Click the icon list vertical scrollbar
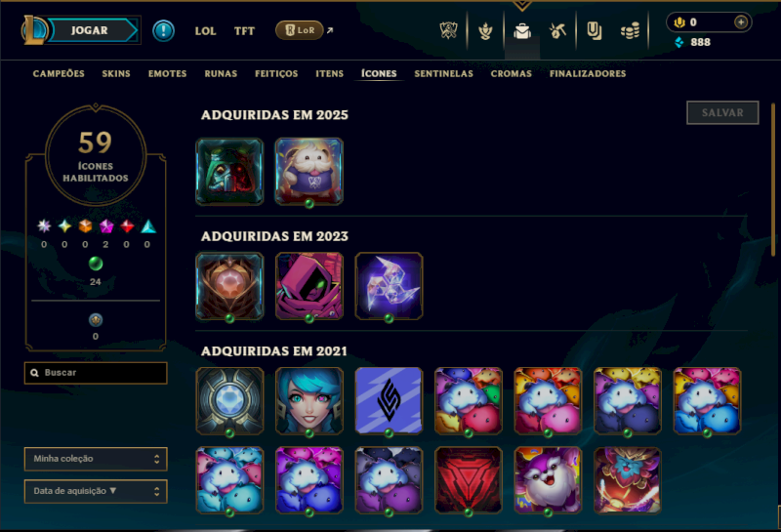 point(773,180)
